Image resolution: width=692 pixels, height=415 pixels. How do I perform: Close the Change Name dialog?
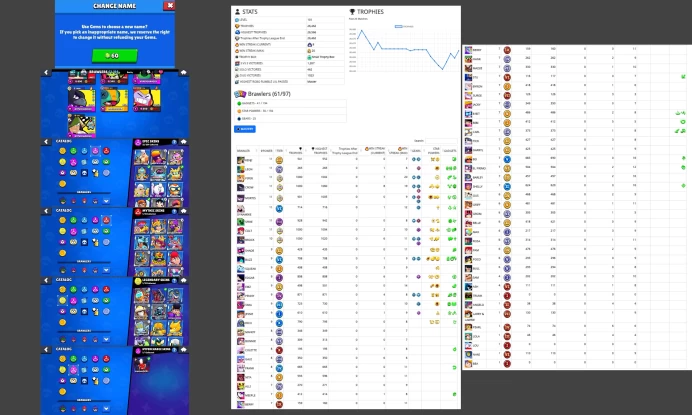(169, 5)
